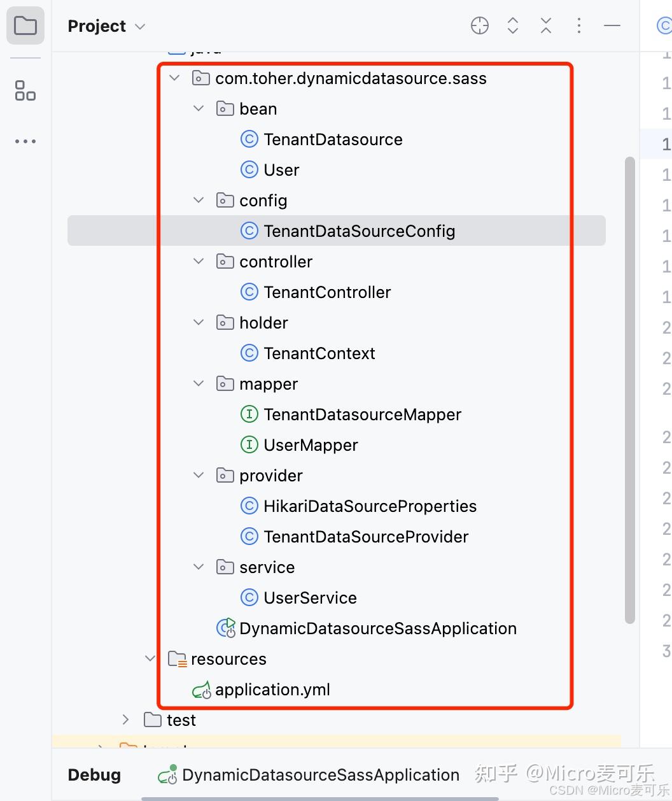The image size is (672, 801).
Task: Click the Select Opened File target icon
Action: [x=479, y=25]
